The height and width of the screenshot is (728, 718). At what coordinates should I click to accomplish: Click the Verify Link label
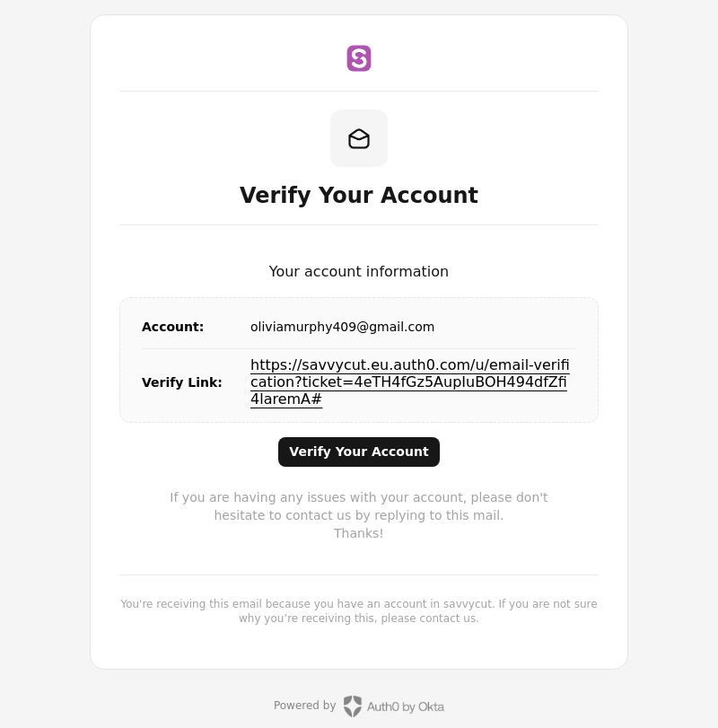click(182, 382)
